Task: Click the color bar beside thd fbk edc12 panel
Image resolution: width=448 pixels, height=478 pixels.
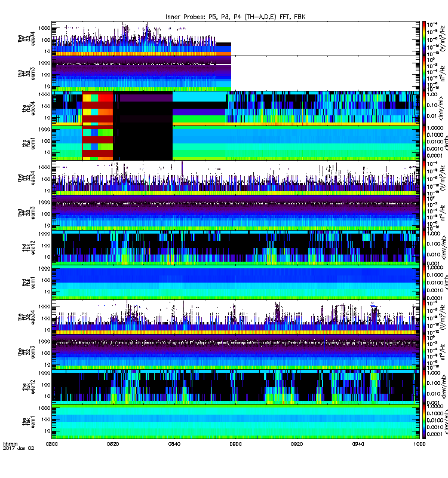Action: (x=424, y=248)
